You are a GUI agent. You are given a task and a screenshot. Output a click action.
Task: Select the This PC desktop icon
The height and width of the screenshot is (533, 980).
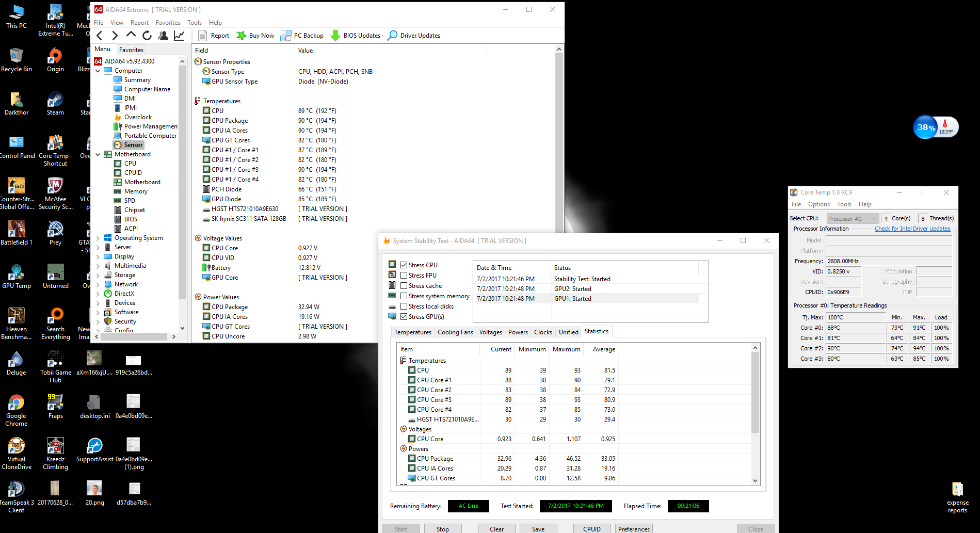(x=17, y=17)
